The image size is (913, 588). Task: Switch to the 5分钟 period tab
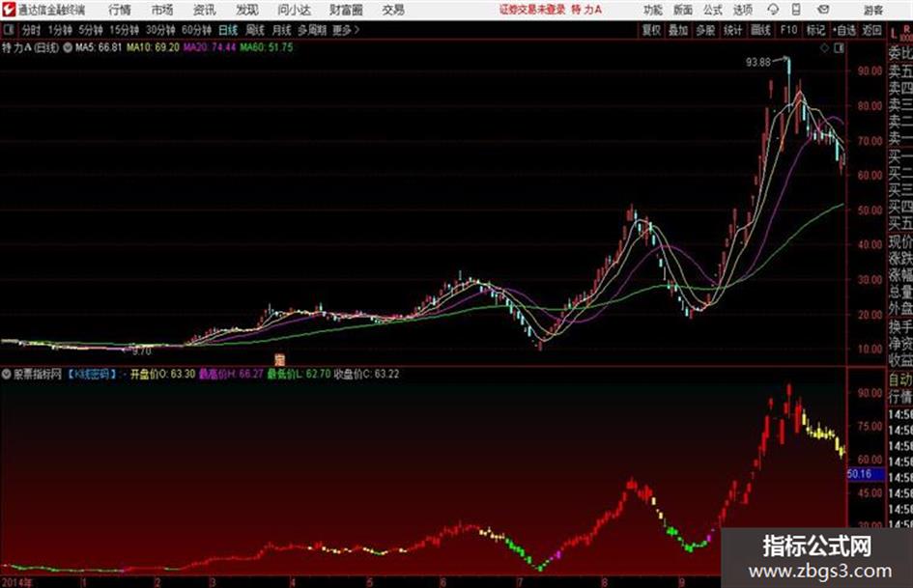tap(91, 30)
